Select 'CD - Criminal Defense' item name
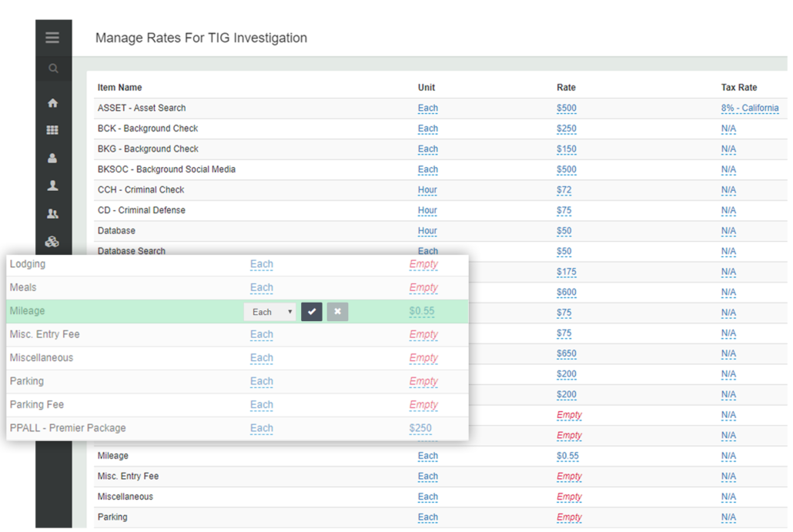793x532 pixels. (142, 210)
